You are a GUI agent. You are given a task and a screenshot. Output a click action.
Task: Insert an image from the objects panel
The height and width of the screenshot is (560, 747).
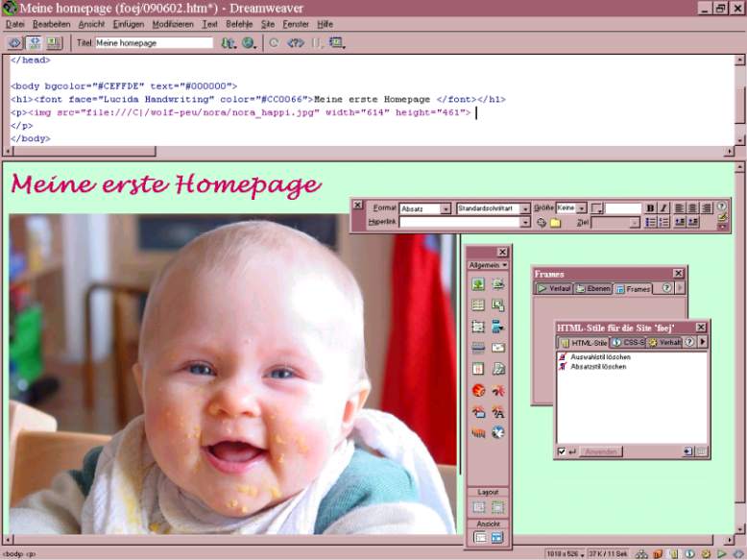point(478,284)
